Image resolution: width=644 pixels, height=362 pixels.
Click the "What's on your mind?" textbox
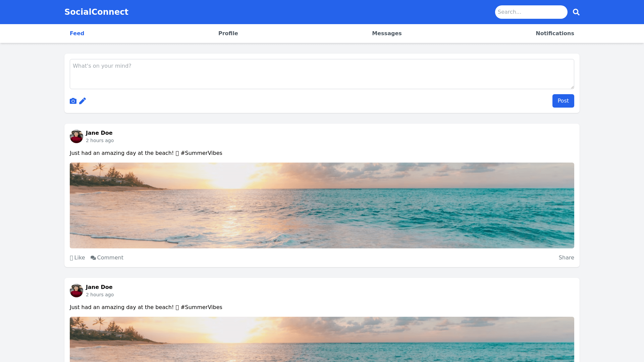tap(322, 74)
